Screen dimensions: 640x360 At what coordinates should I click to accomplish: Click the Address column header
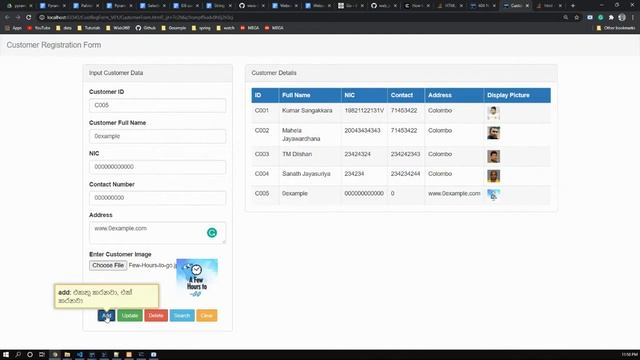[454, 95]
